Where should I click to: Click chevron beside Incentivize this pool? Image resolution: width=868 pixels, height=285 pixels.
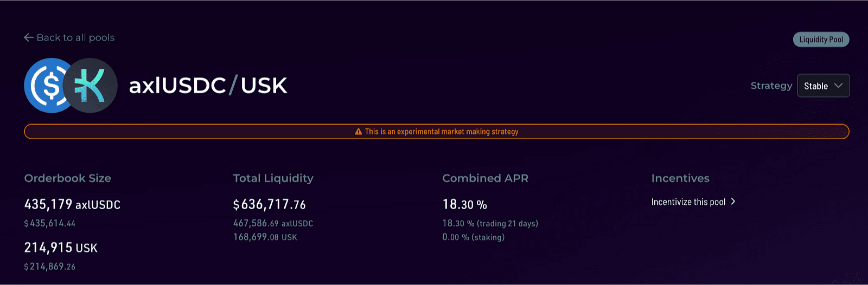(x=733, y=202)
